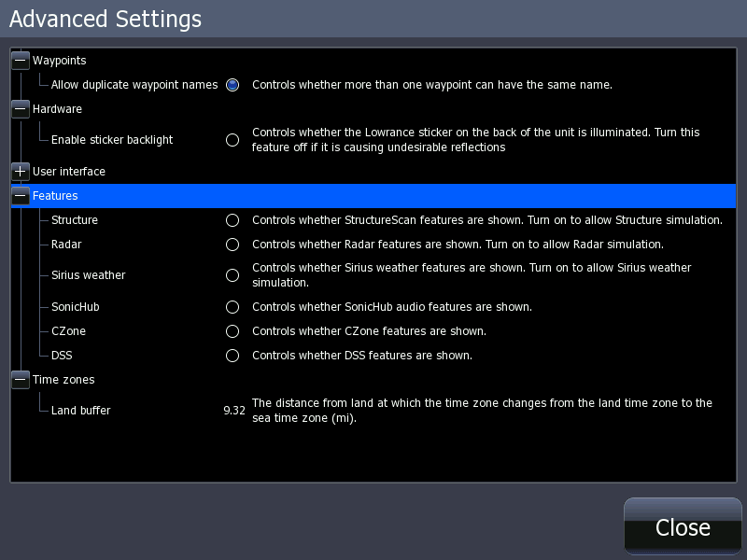Turn on Sirius weather features

point(232,275)
